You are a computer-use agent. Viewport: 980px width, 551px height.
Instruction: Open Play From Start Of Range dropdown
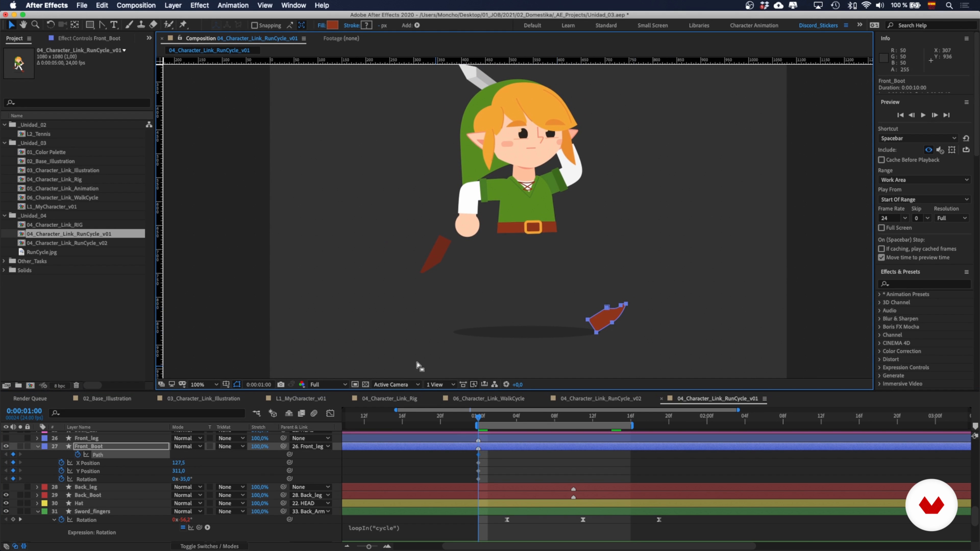click(924, 200)
